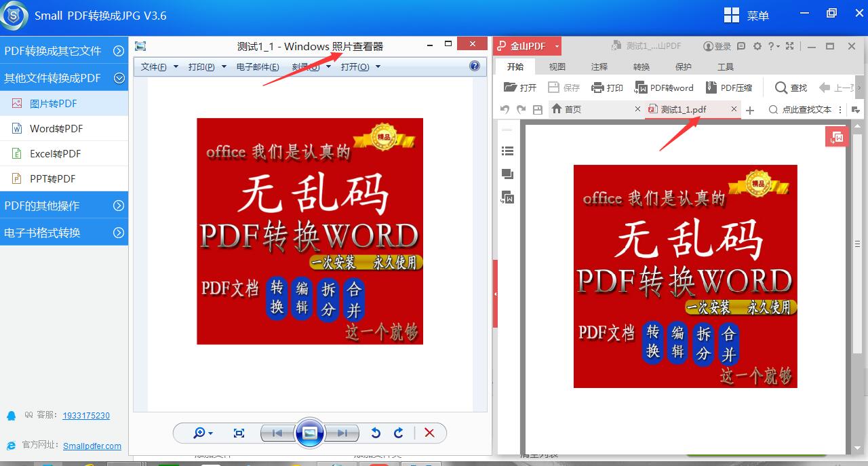The height and width of the screenshot is (466, 868).
Task: Click the QQ customer service number 1933175230
Action: 86,416
